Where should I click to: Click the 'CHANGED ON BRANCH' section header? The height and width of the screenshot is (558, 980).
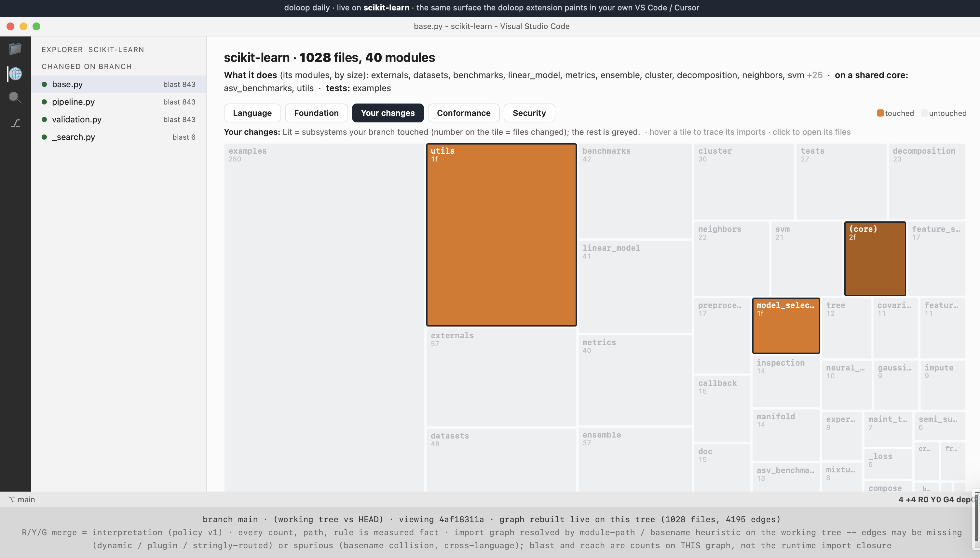click(x=87, y=66)
